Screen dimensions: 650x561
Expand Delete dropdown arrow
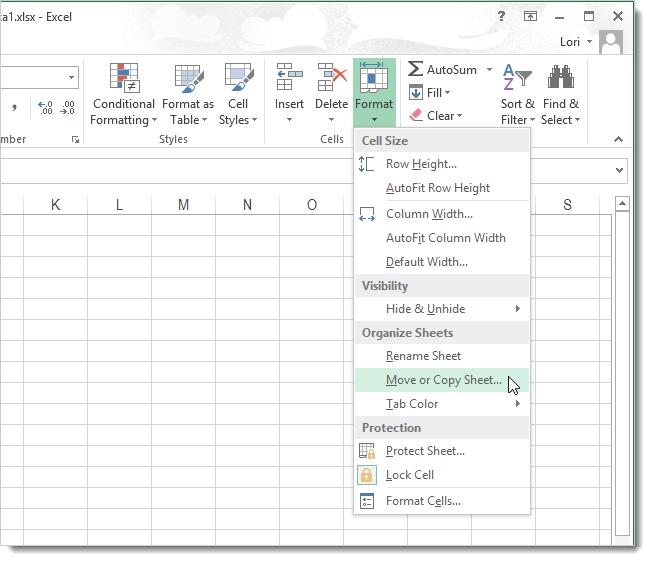tap(331, 120)
